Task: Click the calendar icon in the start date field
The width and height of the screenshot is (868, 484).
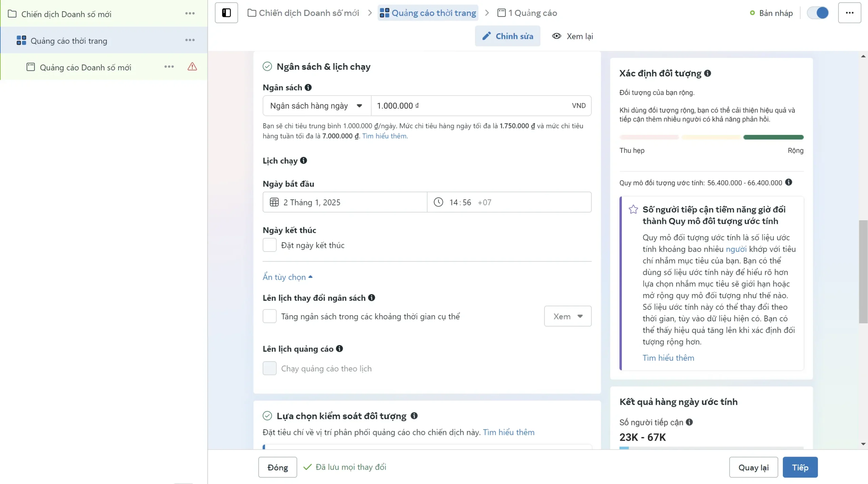Action: click(274, 202)
